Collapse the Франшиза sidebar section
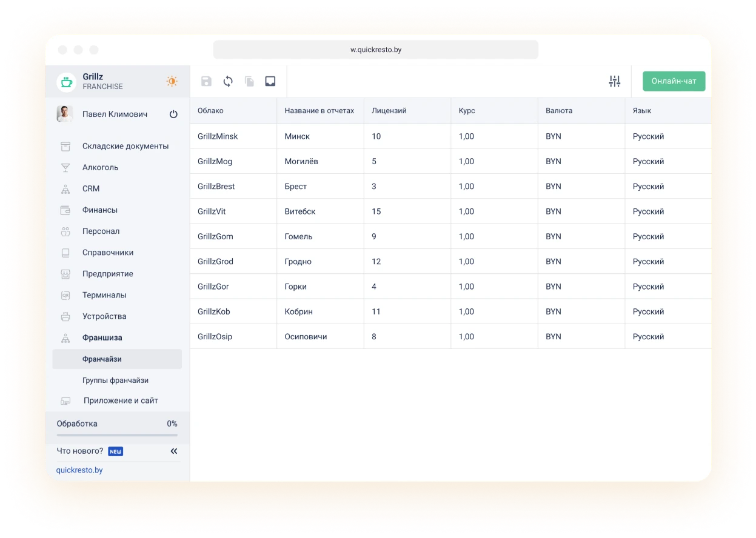756x538 pixels. coord(102,337)
